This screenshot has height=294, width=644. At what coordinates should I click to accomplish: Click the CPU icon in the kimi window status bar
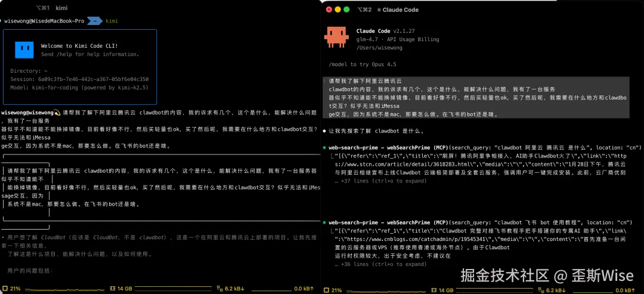(5, 289)
